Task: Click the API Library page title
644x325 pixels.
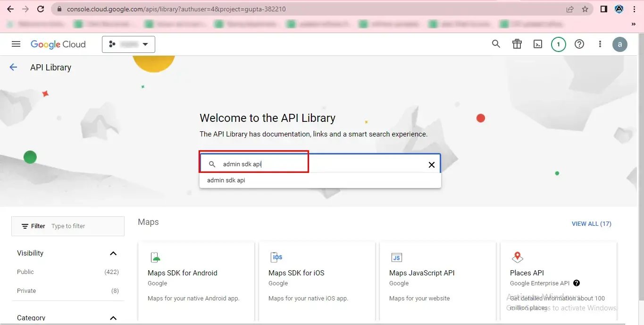Action: click(50, 67)
